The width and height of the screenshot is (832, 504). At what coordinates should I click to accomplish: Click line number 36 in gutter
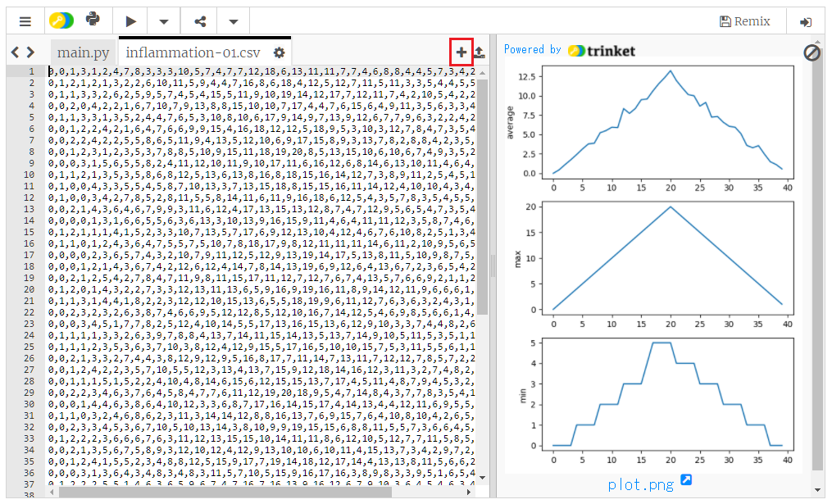[30, 473]
